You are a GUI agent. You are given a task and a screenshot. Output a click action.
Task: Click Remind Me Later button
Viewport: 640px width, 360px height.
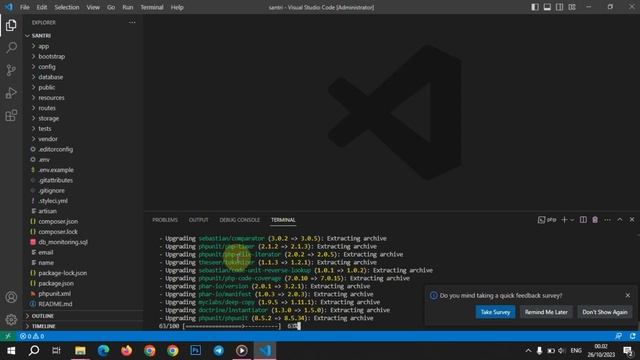pos(546,312)
